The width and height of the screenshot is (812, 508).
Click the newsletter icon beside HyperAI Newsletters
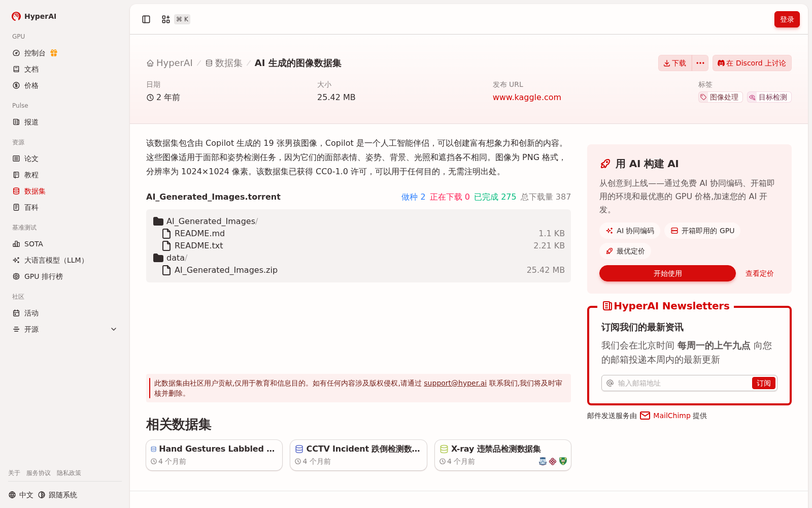click(607, 306)
